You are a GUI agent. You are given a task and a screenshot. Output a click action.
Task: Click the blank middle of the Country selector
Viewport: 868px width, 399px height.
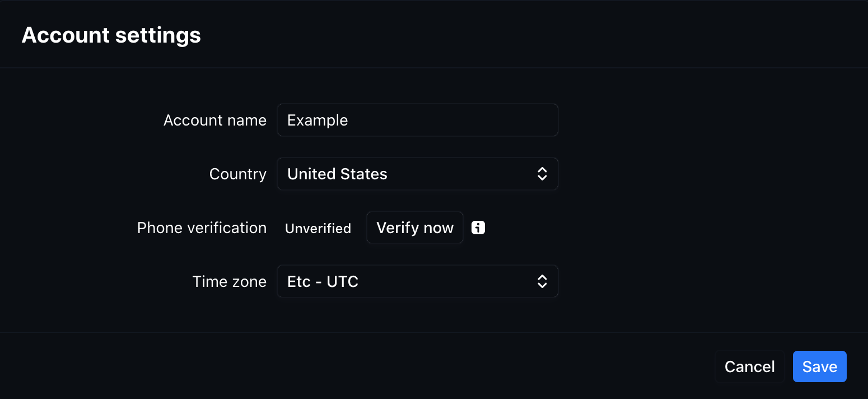[x=459, y=174]
